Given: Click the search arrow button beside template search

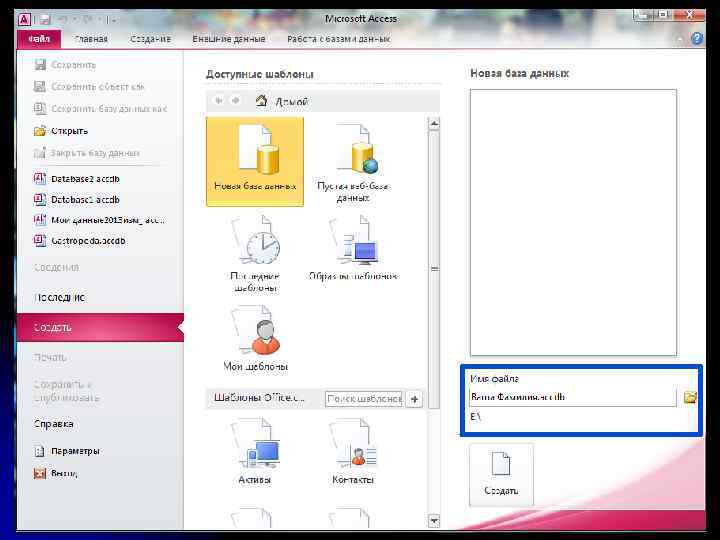Looking at the screenshot, I should [x=414, y=399].
